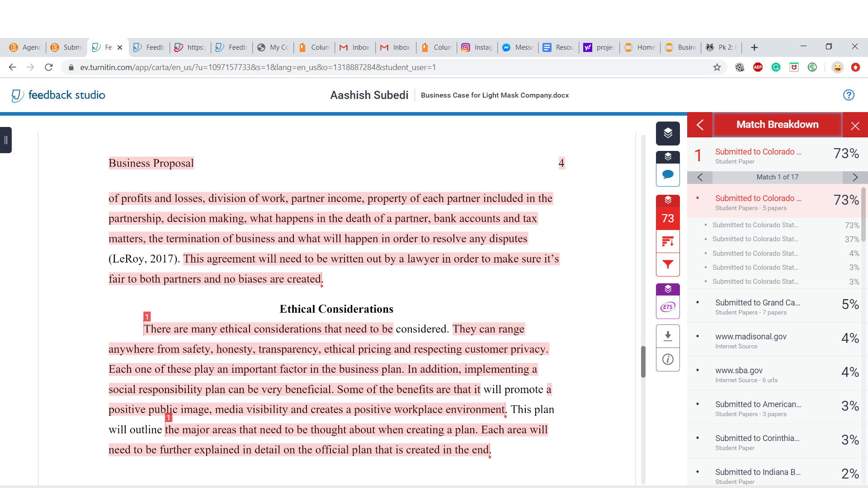Open the all sources sort icon
The width and height of the screenshot is (868, 488).
pos(668,241)
